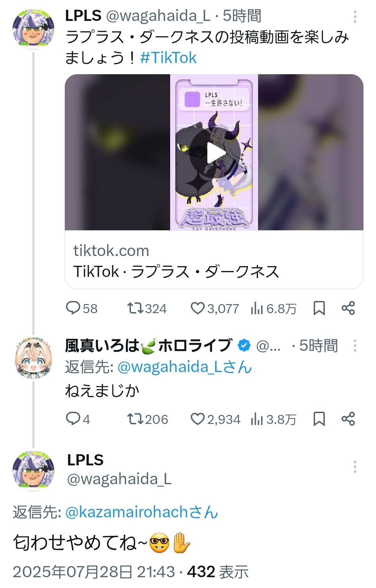The width and height of the screenshot is (376, 588).
Task: Open tiktok.com link card title
Action: (177, 271)
